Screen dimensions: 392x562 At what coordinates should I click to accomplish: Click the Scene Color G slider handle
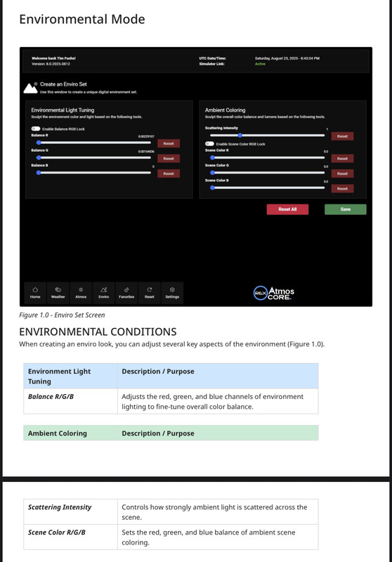(x=212, y=173)
